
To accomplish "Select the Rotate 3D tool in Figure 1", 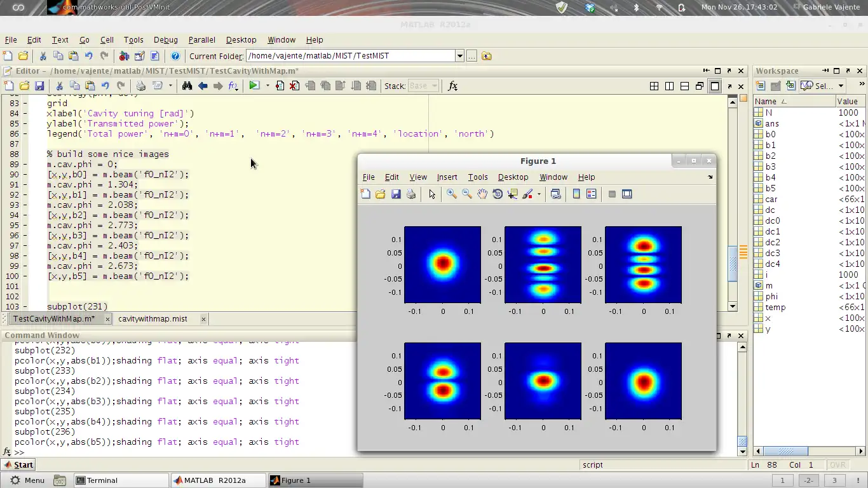I will click(498, 194).
